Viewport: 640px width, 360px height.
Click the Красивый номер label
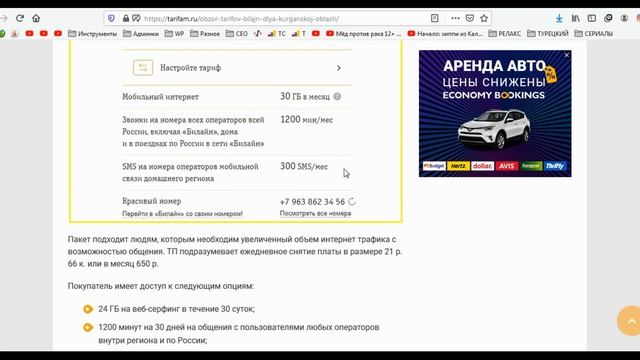point(151,201)
